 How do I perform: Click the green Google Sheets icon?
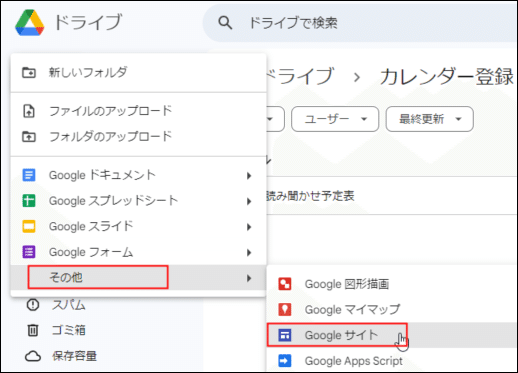pyautogui.click(x=29, y=201)
